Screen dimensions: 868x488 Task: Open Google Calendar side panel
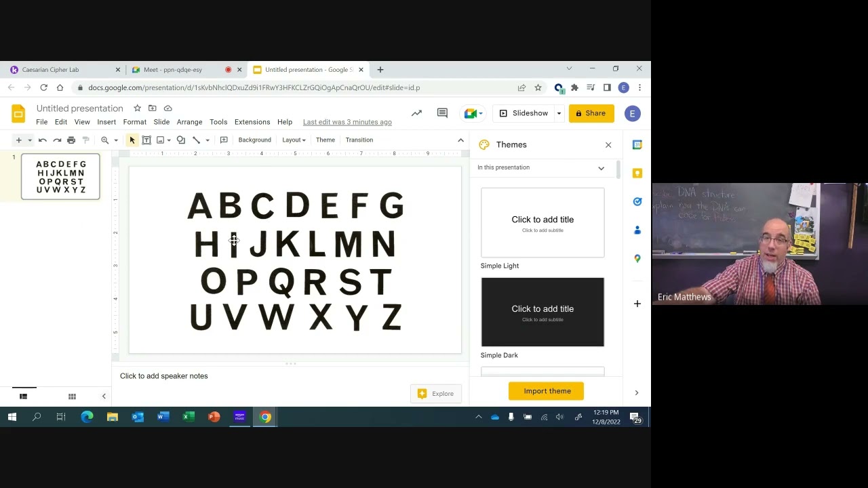637,144
